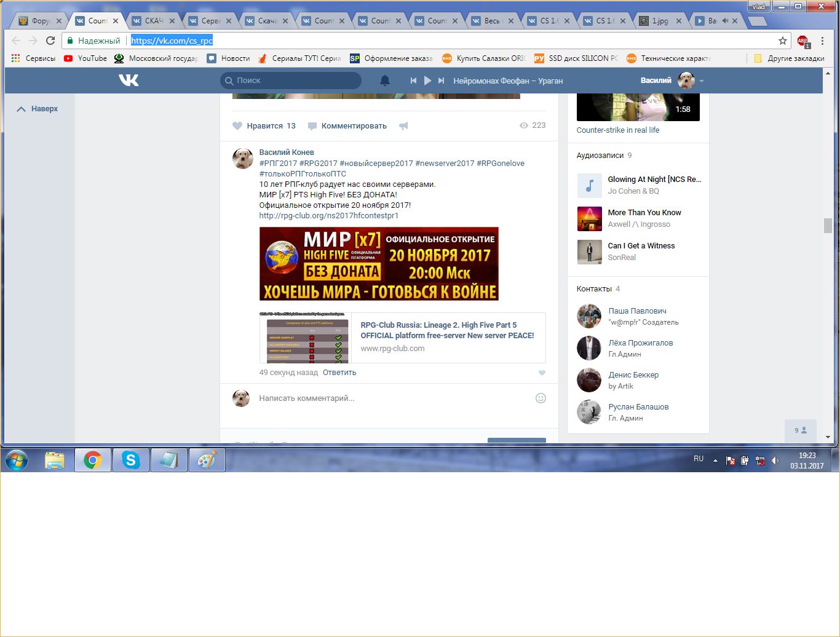Open the emoji smiley picker
The height and width of the screenshot is (637, 840).
click(541, 398)
